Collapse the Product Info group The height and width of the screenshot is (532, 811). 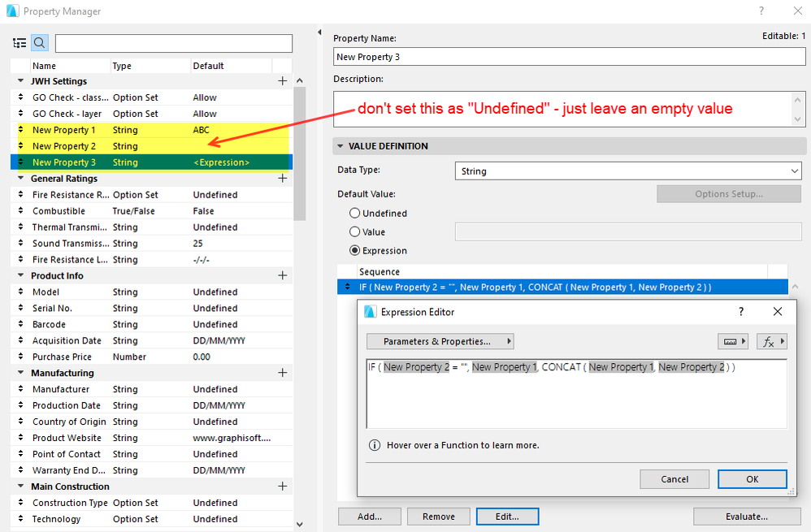[20, 275]
